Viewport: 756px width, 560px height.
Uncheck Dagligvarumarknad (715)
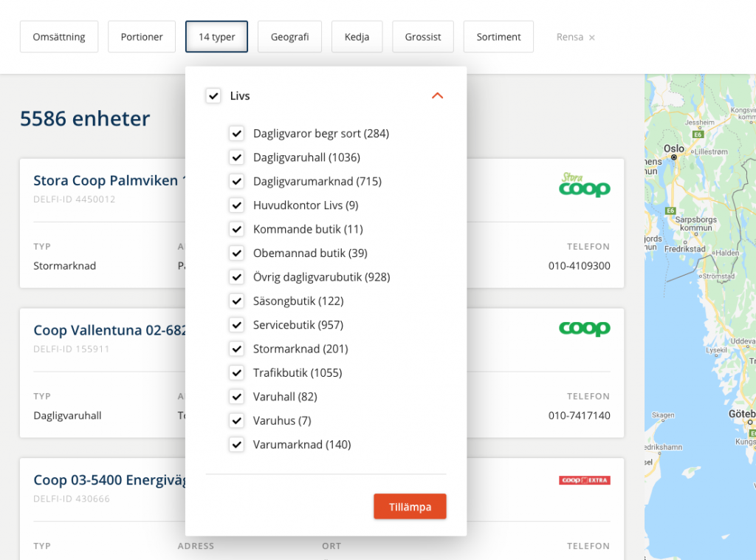[236, 181]
